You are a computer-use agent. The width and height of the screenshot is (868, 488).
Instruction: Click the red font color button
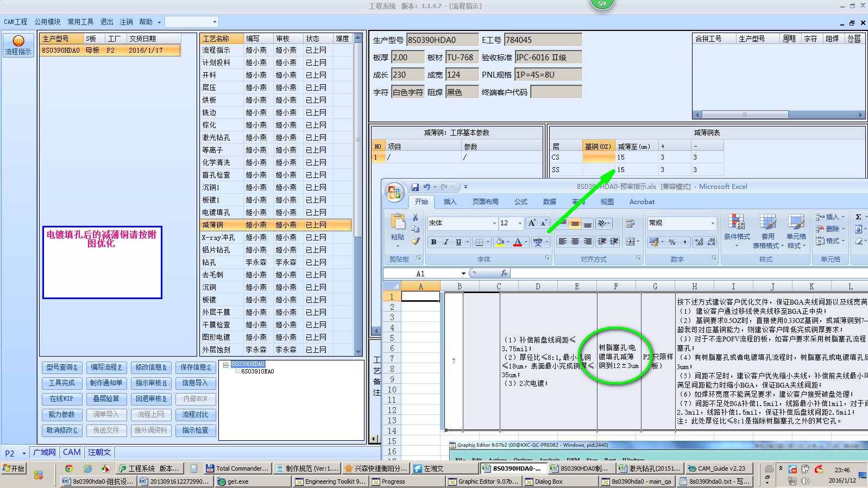[x=518, y=242]
